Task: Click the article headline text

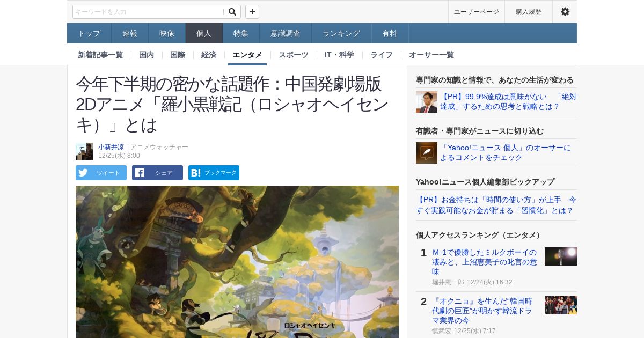Action: point(232,104)
